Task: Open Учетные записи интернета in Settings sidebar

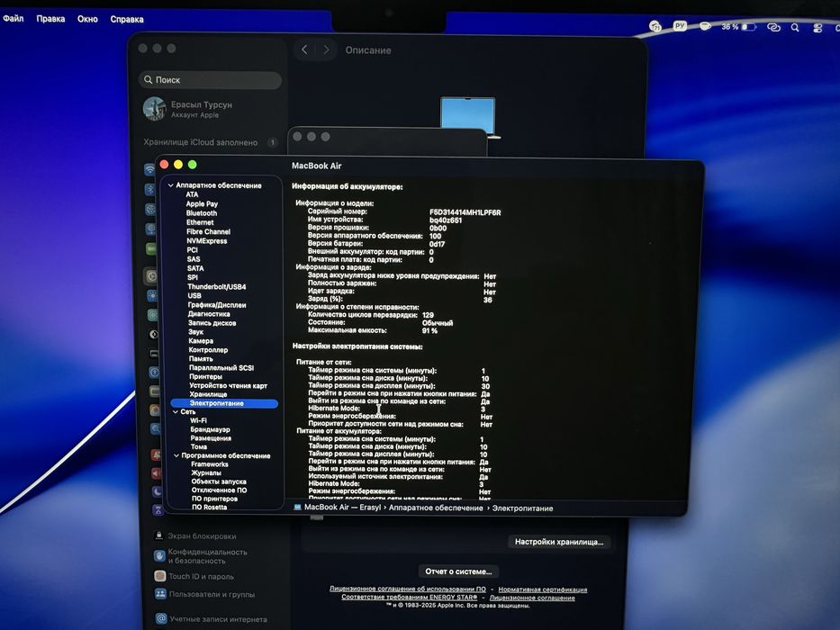Action: click(212, 619)
